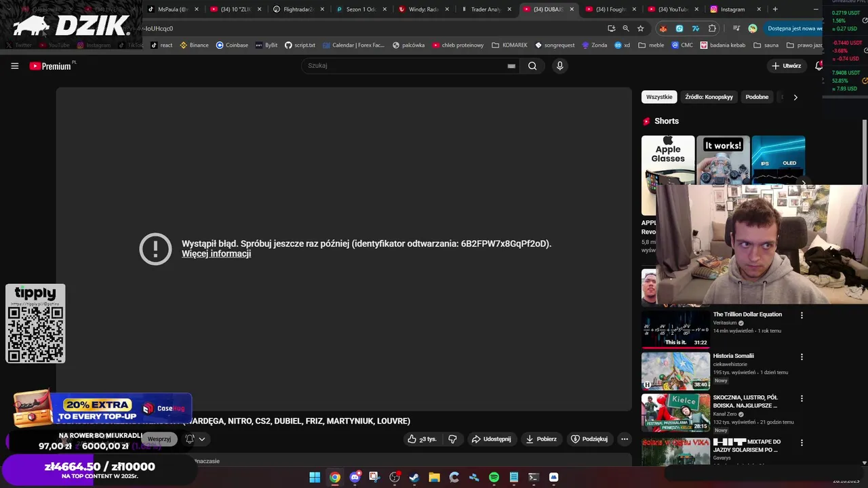The image size is (868, 488).
Task: Click the Dostępna jest nowa wersja update button
Action: pos(792,28)
